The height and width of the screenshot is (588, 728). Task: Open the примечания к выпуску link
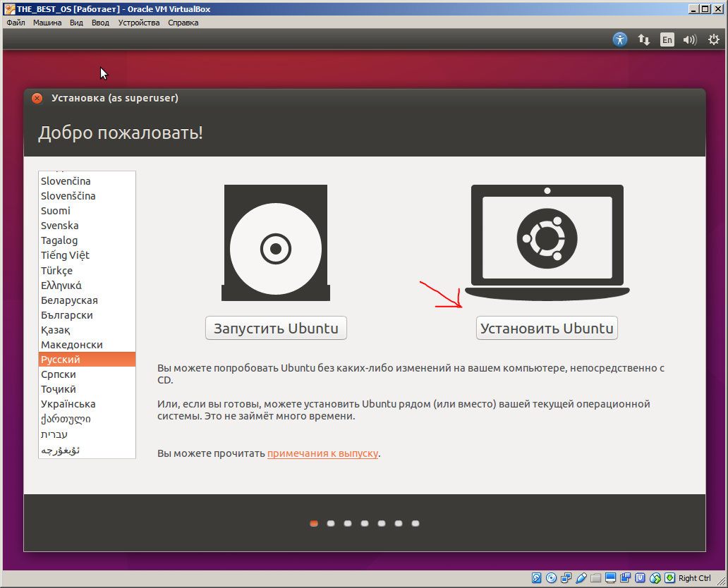[x=322, y=453]
